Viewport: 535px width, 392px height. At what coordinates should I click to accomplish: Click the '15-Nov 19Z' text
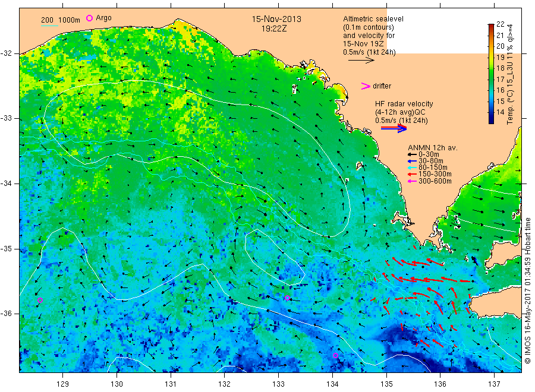363,44
